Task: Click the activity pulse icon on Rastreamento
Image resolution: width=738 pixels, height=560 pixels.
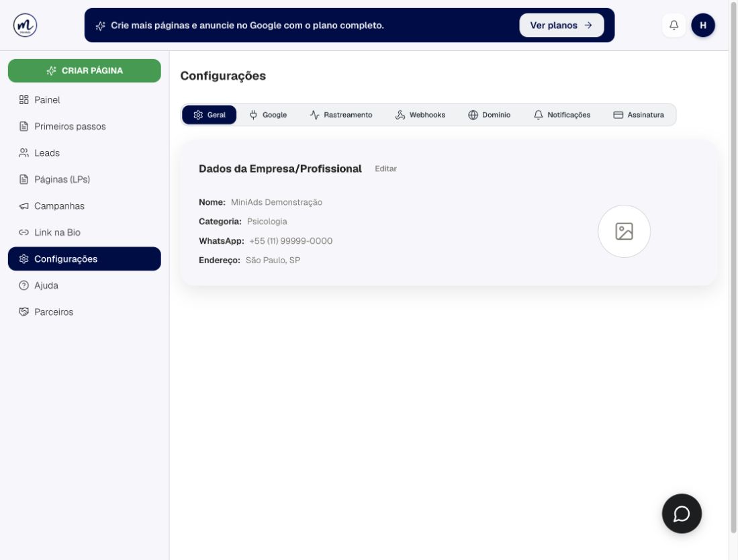Action: 314,115
